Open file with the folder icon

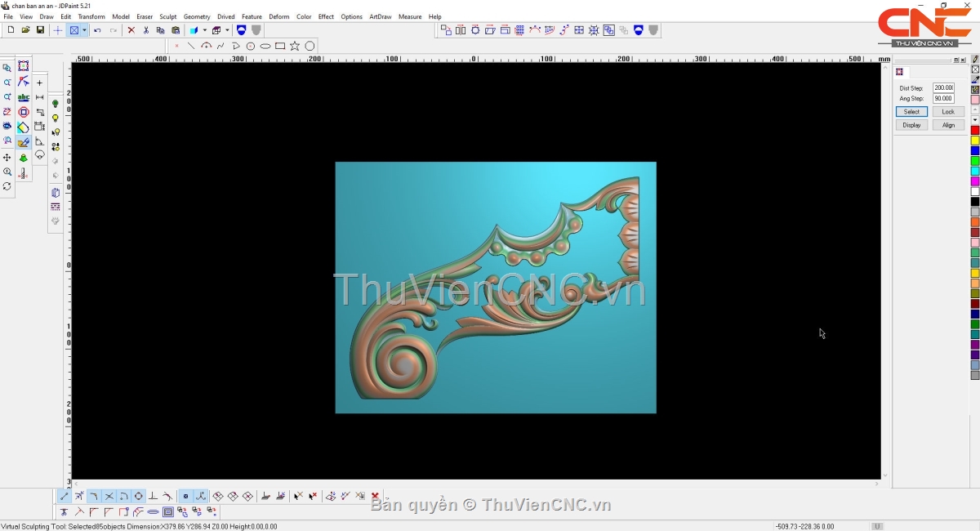click(x=25, y=30)
